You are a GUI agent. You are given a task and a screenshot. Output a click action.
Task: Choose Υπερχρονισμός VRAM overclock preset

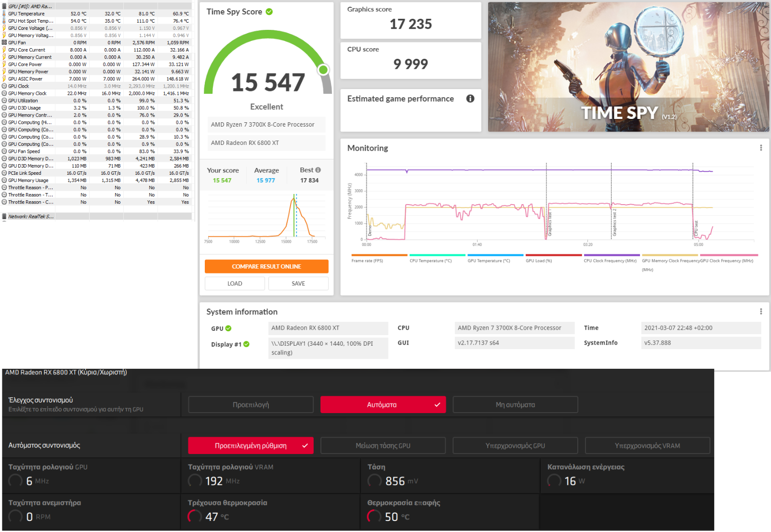click(648, 445)
